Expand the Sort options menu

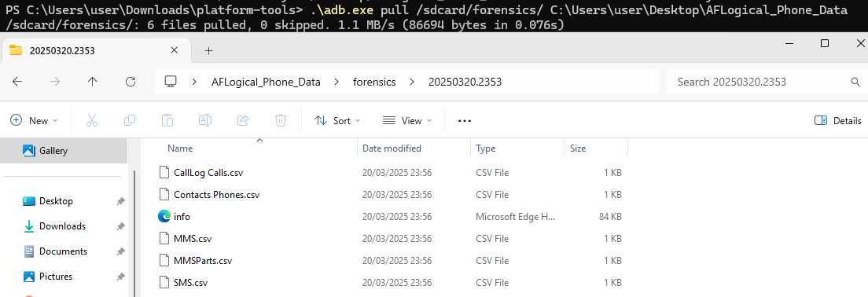click(337, 120)
